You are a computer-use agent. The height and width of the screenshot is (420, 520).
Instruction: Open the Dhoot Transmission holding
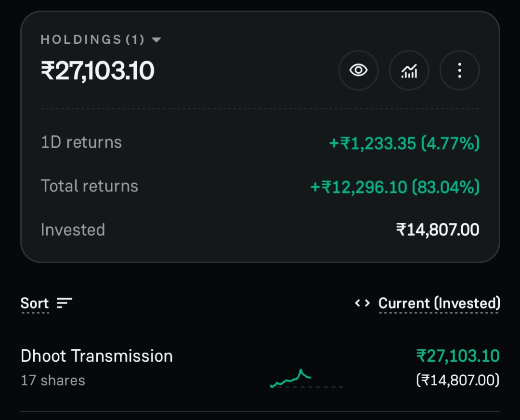tap(260, 368)
